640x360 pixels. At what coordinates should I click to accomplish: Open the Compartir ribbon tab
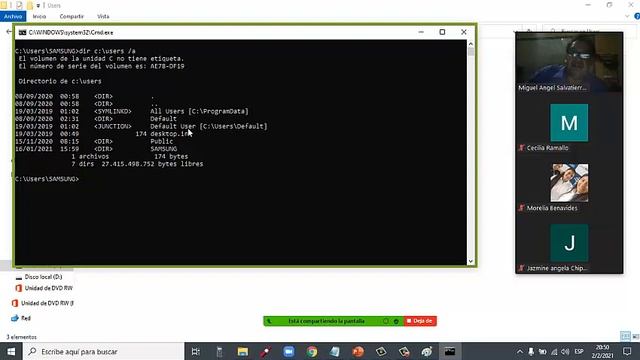point(71,16)
